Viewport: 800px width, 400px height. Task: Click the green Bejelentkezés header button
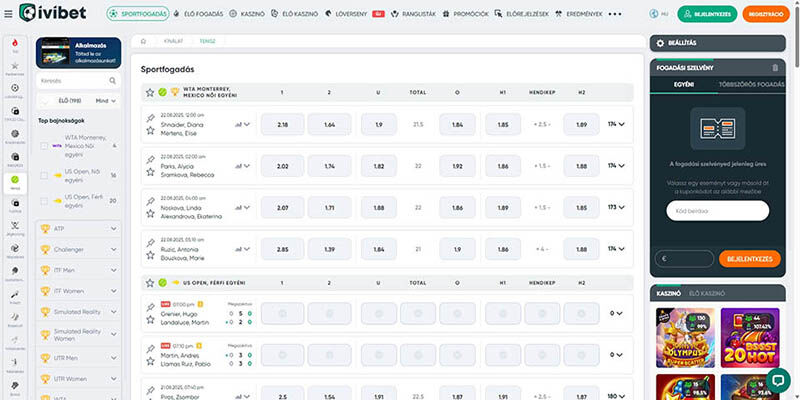point(707,14)
